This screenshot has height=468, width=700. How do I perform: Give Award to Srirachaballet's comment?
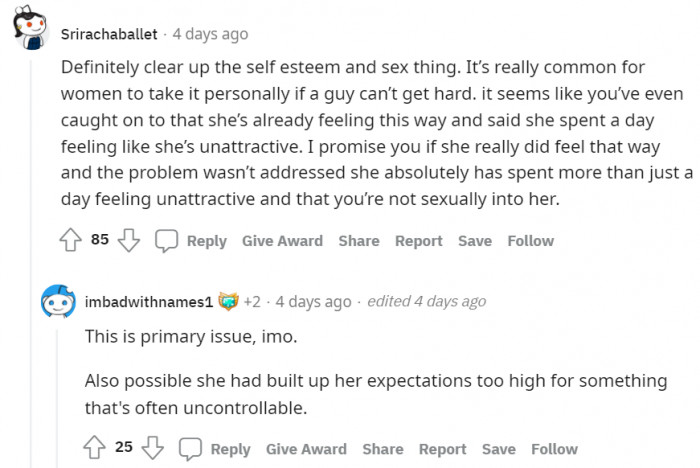[282, 240]
